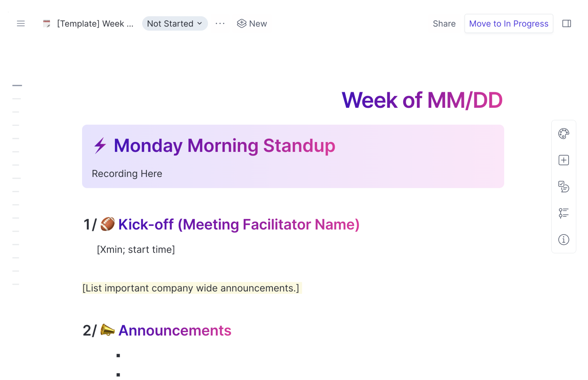Click the highlighted company announcements placeholder
Screen dimensions: 588x380
click(191, 288)
